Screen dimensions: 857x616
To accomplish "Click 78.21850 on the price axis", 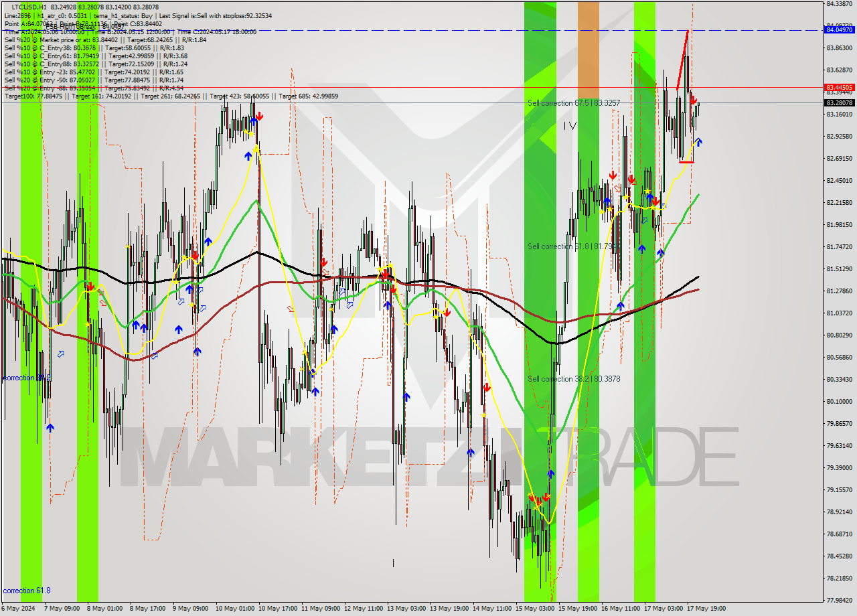I will click(x=839, y=578).
